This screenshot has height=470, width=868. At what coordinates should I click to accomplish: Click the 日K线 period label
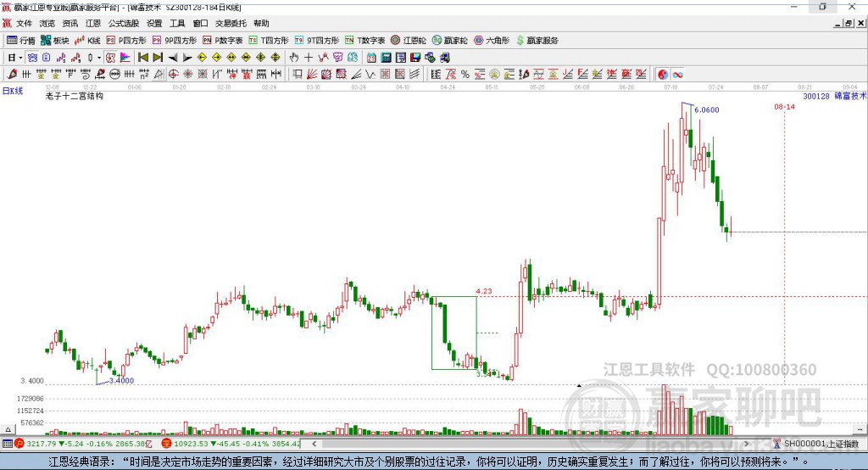point(12,91)
